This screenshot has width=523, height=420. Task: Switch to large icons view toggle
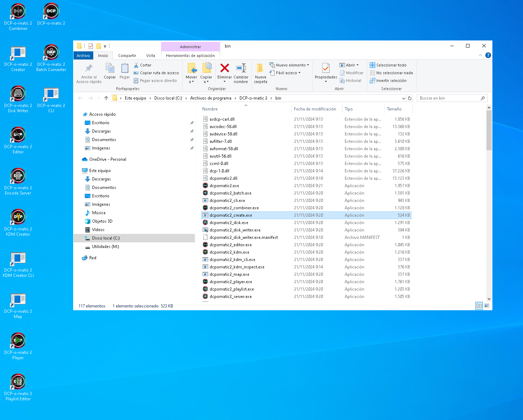[x=487, y=306]
